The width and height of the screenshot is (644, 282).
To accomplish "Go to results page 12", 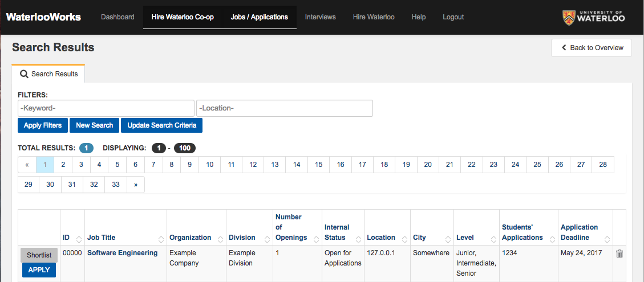I will tap(253, 165).
